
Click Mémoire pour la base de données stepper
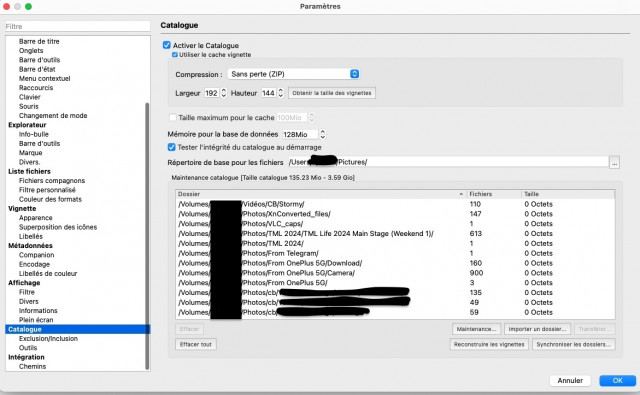[x=322, y=134]
